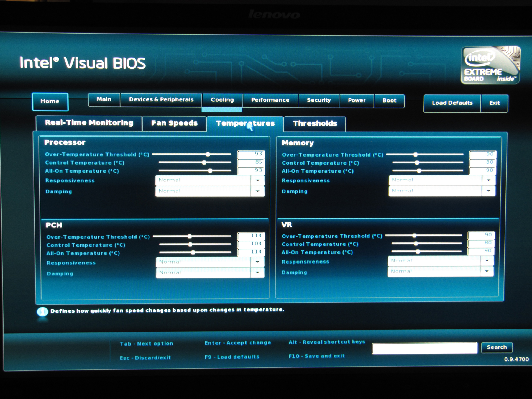Open VR Responsiveness dropdown
Screen dimensions: 532x399
(441, 261)
